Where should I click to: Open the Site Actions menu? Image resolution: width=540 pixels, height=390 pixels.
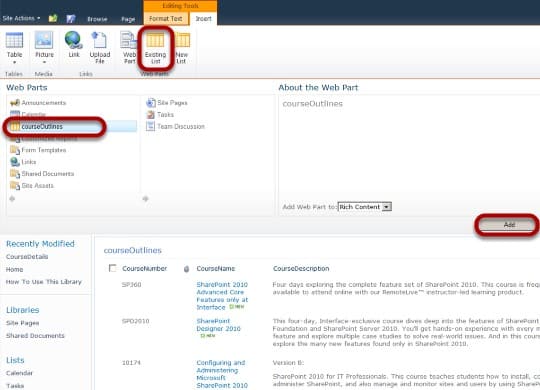(x=21, y=18)
